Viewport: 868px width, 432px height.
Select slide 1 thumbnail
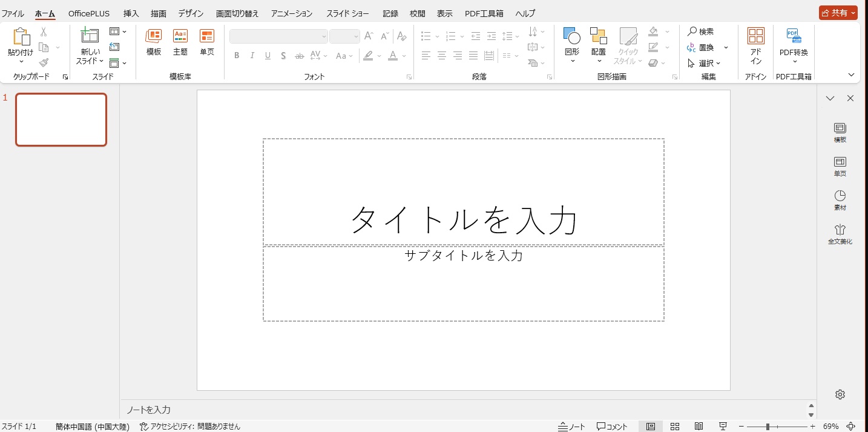(61, 119)
